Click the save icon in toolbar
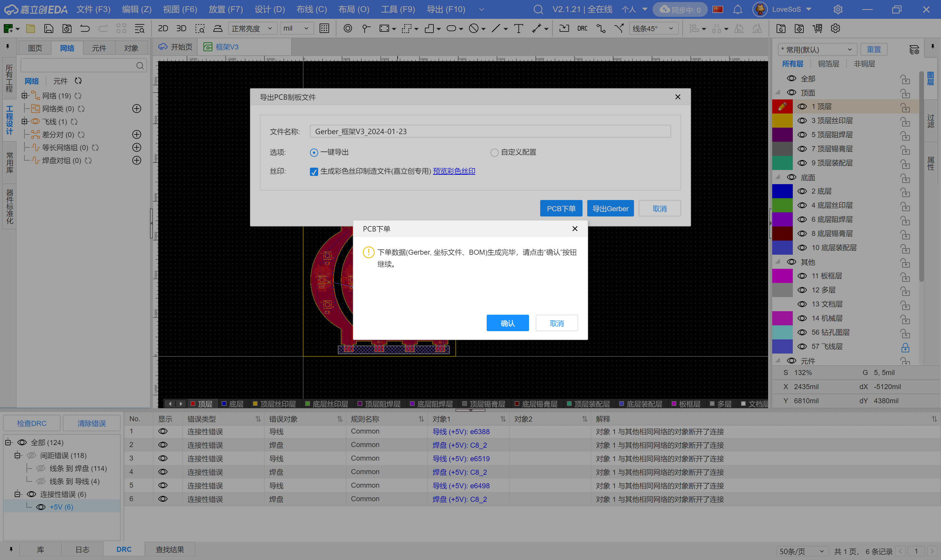The image size is (941, 560). (x=49, y=29)
